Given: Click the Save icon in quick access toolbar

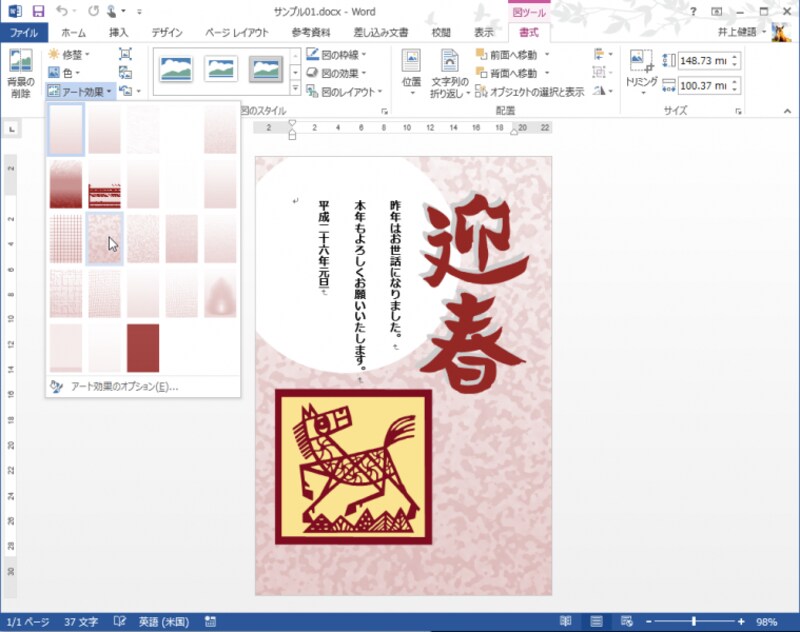Looking at the screenshot, I should pos(38,11).
